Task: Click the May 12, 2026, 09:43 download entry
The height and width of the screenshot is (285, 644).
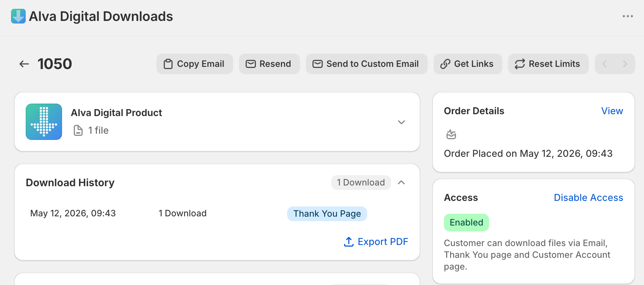Action: pyautogui.click(x=73, y=213)
